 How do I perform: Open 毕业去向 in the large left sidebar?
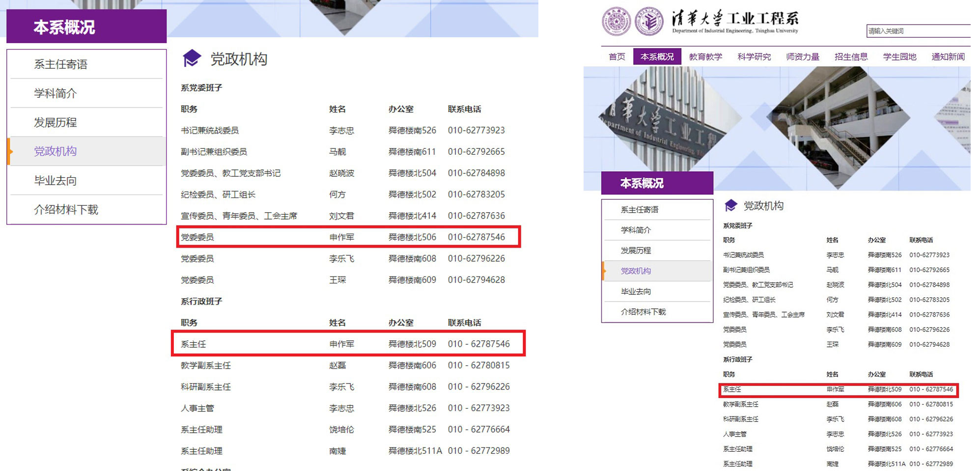point(56,181)
